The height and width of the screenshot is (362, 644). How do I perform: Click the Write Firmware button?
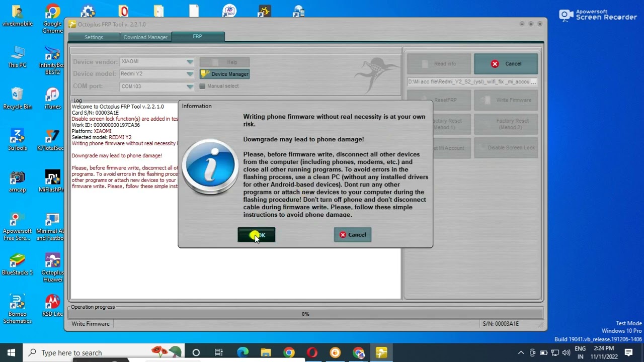[506, 100]
